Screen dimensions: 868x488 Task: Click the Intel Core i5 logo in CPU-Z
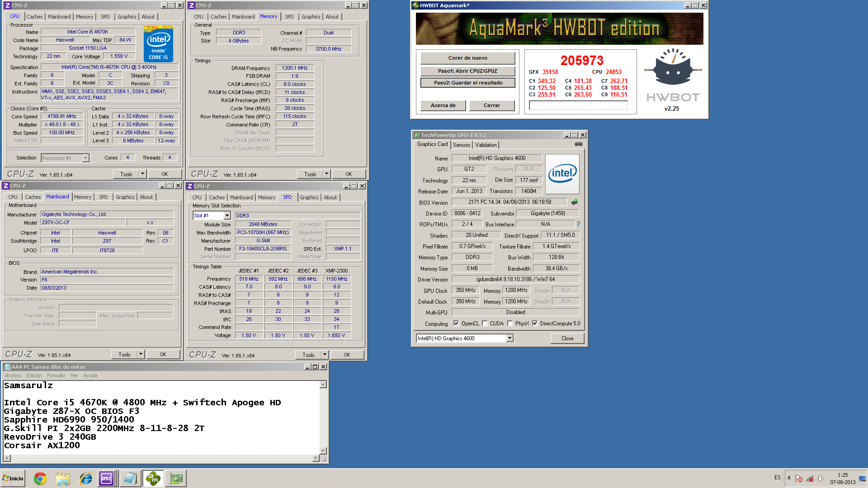158,44
